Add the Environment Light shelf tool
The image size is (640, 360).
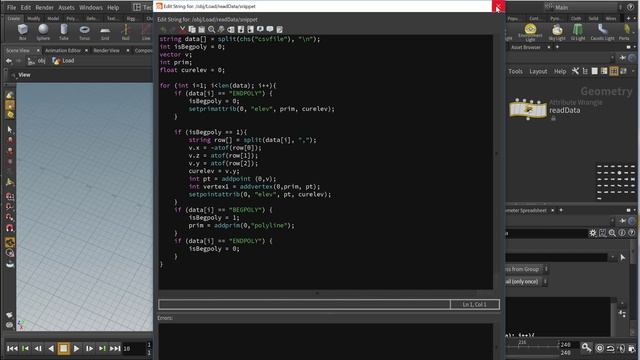[x=530, y=32]
